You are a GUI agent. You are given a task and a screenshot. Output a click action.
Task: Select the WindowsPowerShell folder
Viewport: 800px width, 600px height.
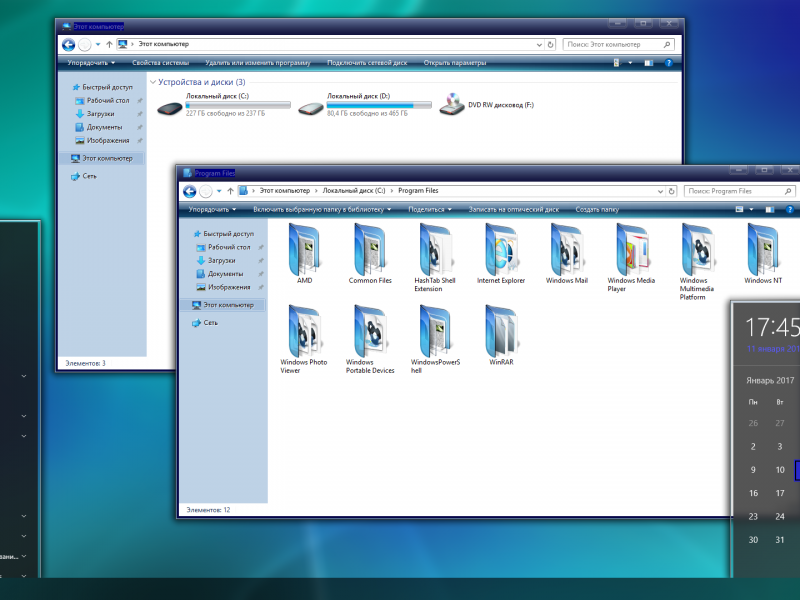(x=435, y=339)
